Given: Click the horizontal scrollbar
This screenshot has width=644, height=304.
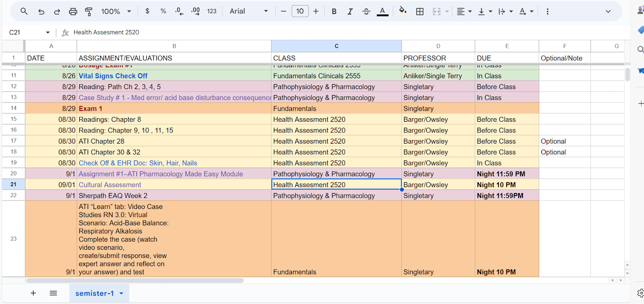Looking at the screenshot, I should pyautogui.click(x=135, y=280).
